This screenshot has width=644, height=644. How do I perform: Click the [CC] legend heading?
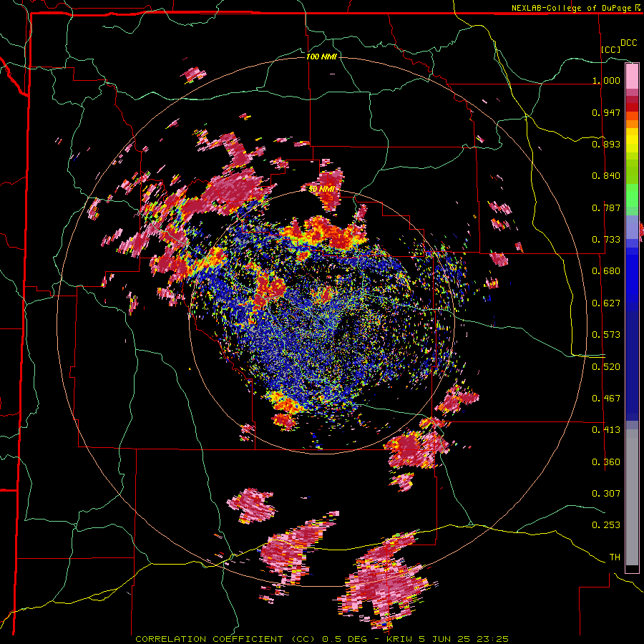(x=611, y=49)
